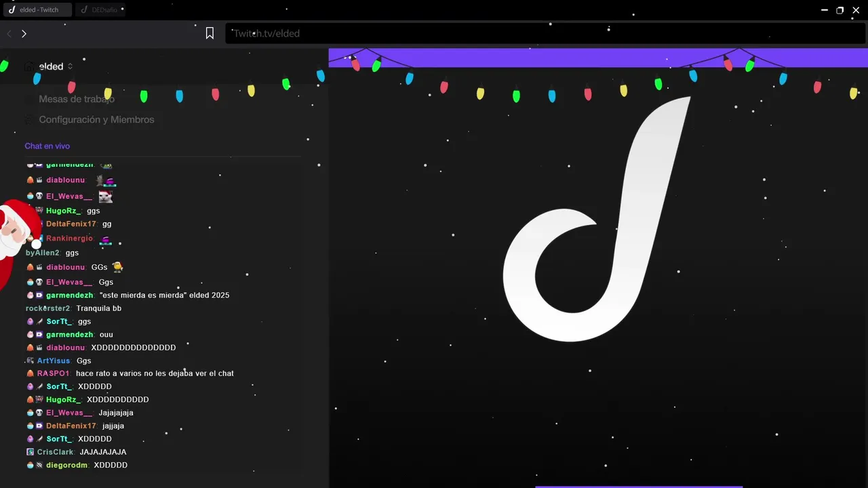Screen dimensions: 868x488
Task: Click the "JAJAJAJAJA" message by CrisClark
Action: point(103,452)
